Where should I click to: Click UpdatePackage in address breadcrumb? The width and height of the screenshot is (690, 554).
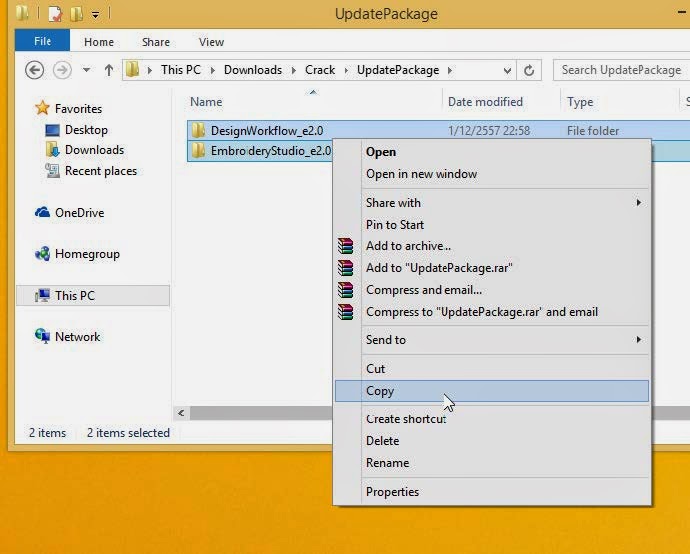398,70
